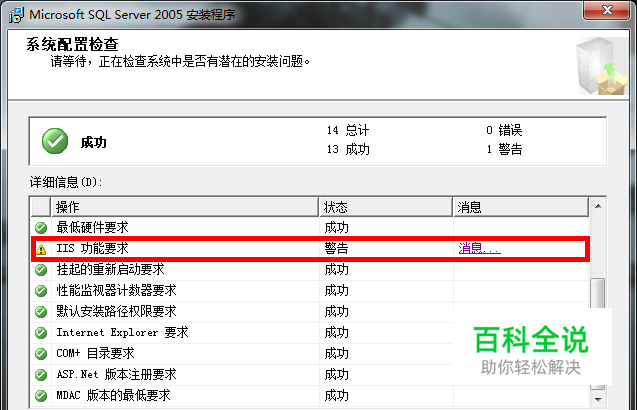Select the MDAC 版本的最低要求 row

[310, 395]
